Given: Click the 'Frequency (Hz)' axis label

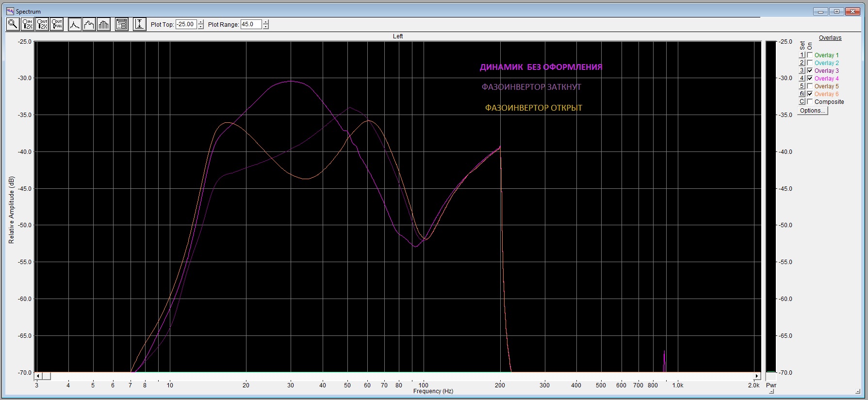Looking at the screenshot, I should [433, 391].
